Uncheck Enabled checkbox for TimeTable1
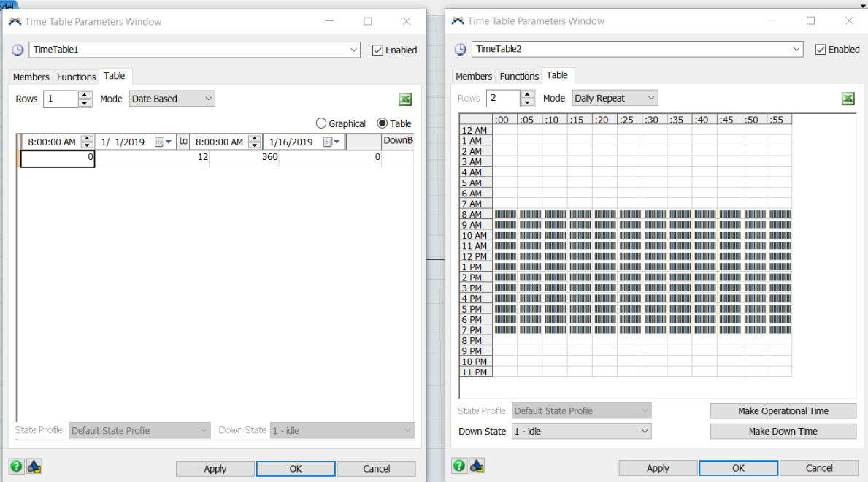This screenshot has width=868, height=482. [377, 50]
